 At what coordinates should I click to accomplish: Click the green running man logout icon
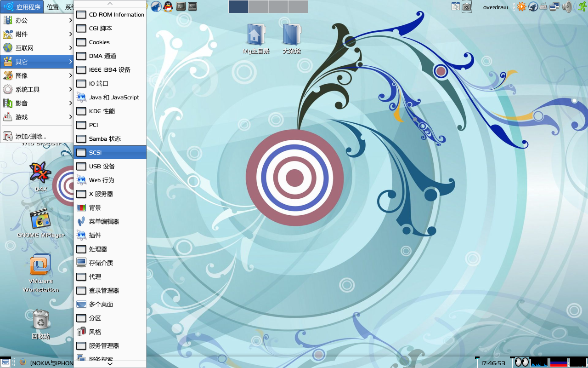(x=582, y=6)
